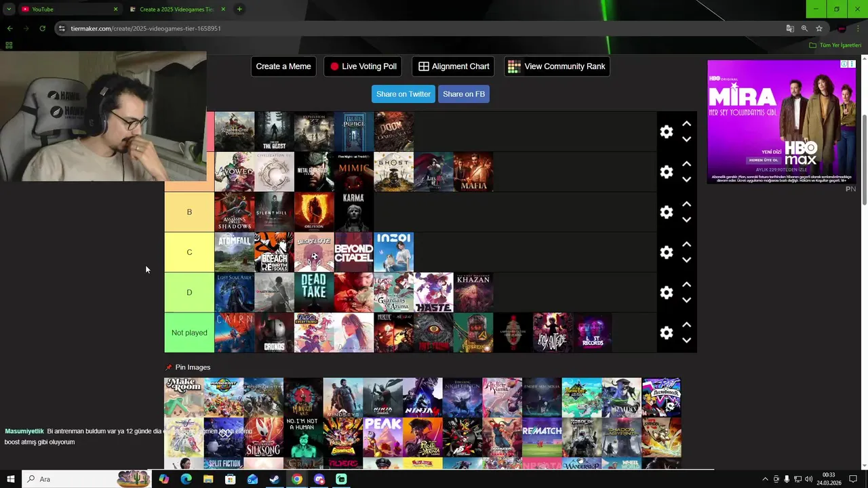The image size is (868, 488).
Task: Pick the Silksong game image from pool
Action: click(x=263, y=437)
